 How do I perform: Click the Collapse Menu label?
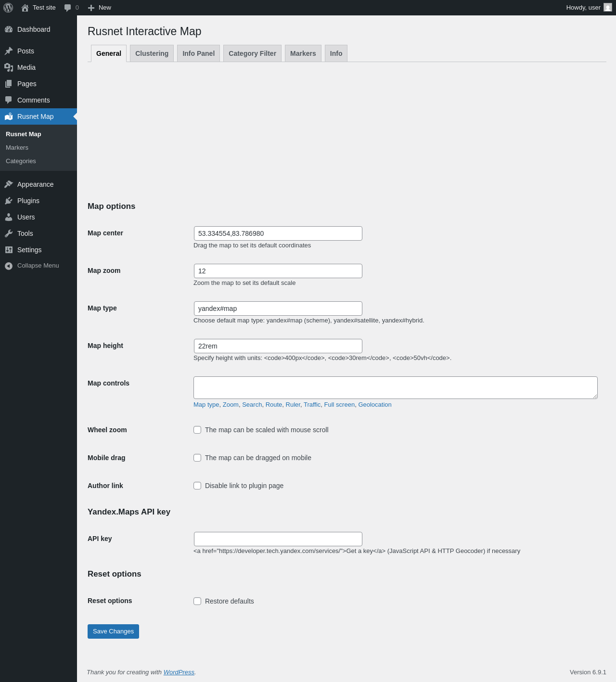pyautogui.click(x=38, y=266)
